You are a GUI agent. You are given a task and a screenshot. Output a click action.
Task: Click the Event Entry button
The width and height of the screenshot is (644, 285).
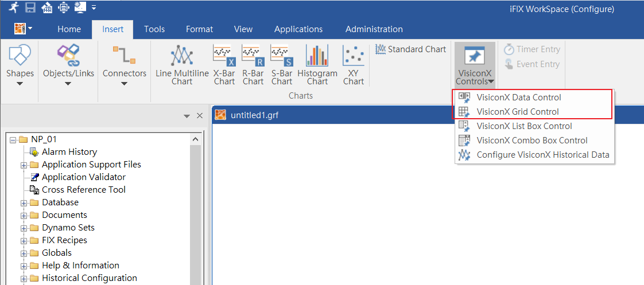[532, 64]
